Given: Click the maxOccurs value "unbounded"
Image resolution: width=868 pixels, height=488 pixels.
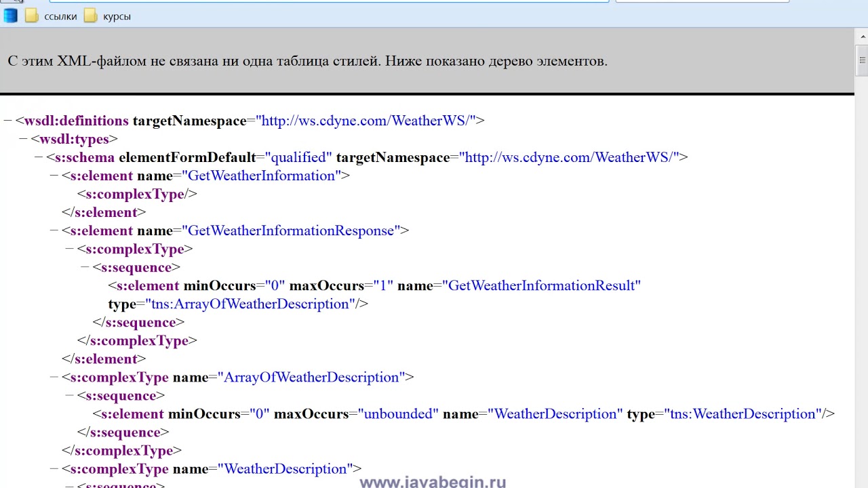Looking at the screenshot, I should click(398, 413).
